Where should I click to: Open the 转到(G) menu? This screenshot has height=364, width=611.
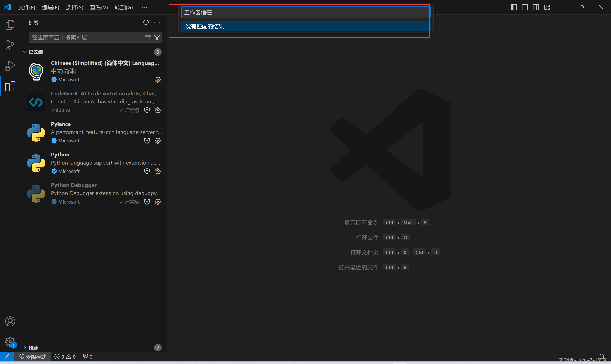(124, 7)
